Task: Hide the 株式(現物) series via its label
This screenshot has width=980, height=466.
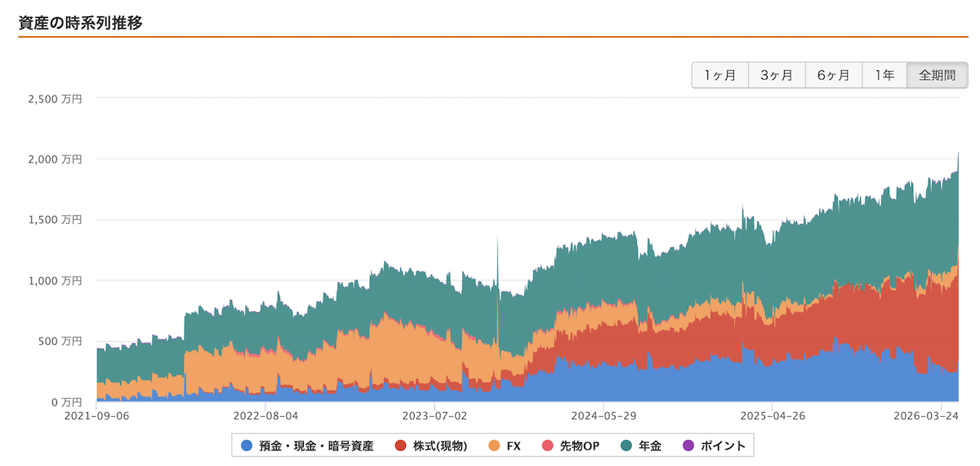Action: click(440, 446)
